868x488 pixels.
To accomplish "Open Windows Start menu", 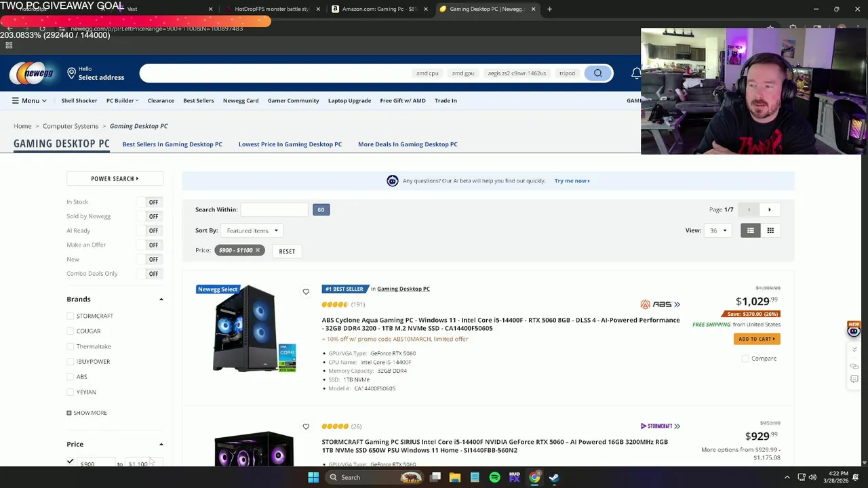I will (313, 477).
